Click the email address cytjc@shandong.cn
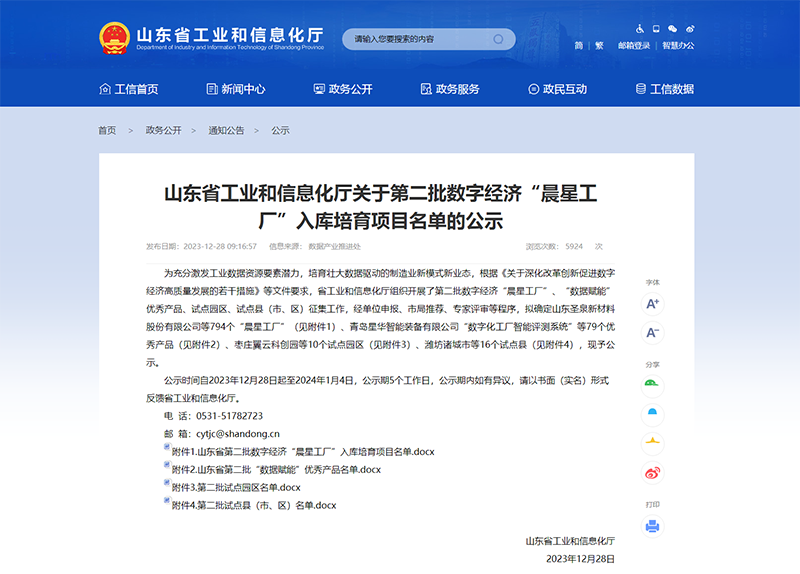 pyautogui.click(x=238, y=434)
